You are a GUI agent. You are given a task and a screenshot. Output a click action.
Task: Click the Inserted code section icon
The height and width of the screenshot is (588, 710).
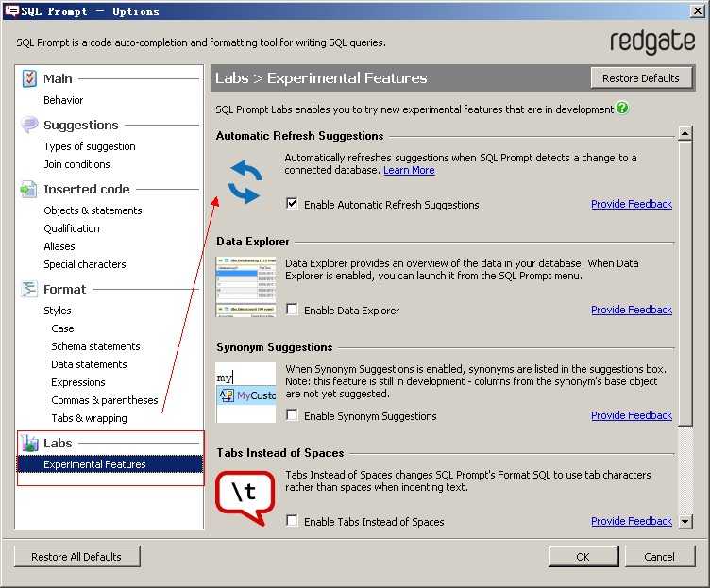28,189
